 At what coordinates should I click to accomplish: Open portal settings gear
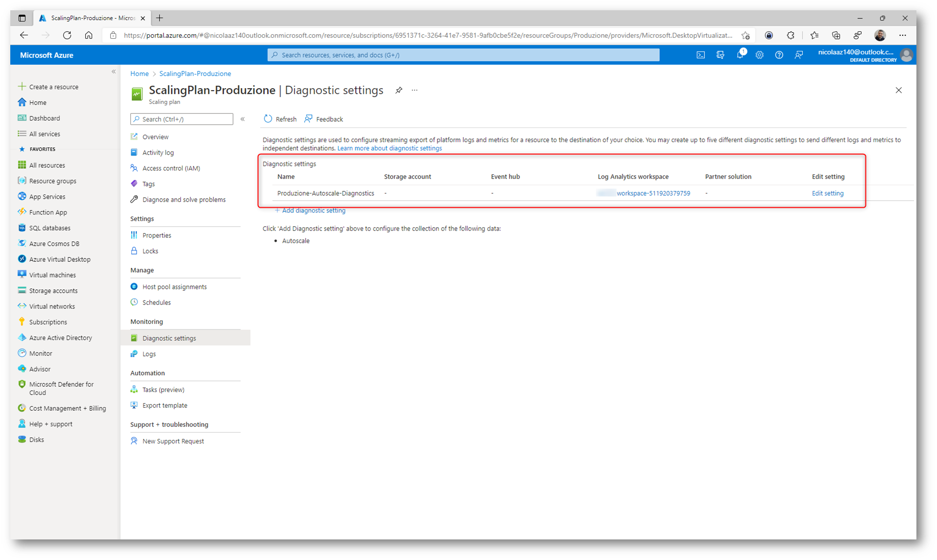point(759,55)
